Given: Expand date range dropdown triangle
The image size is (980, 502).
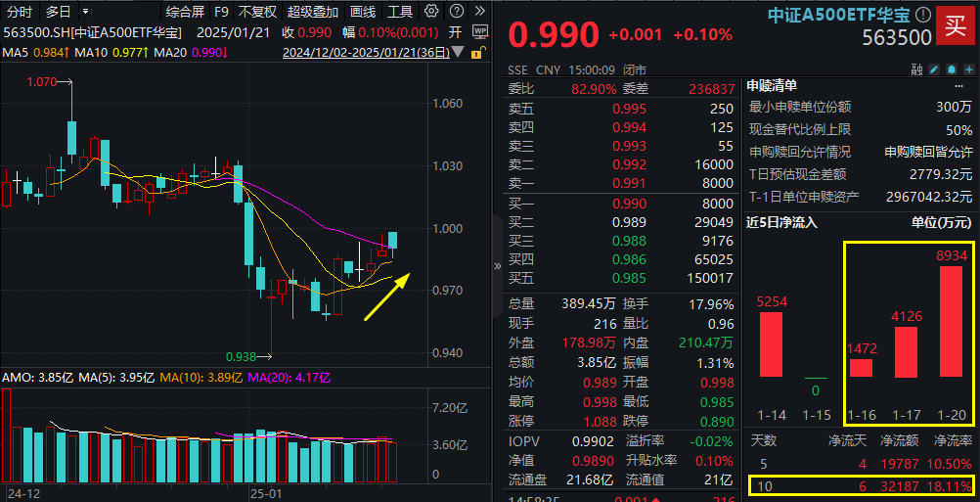Looking at the screenshot, I should tap(457, 53).
